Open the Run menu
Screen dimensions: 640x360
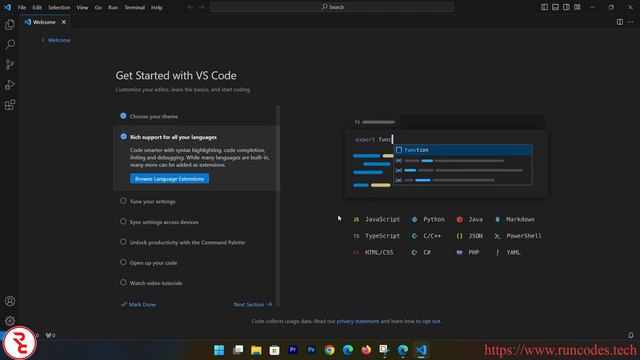click(113, 7)
